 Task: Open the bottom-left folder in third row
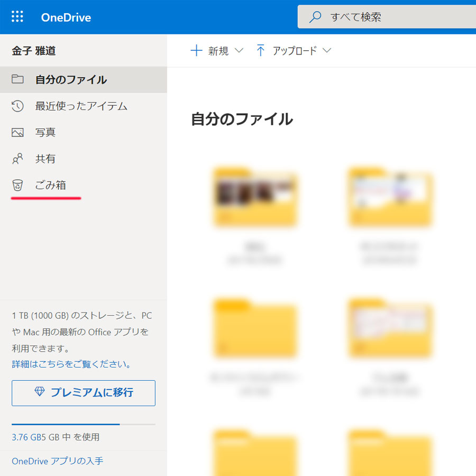[x=255, y=452]
